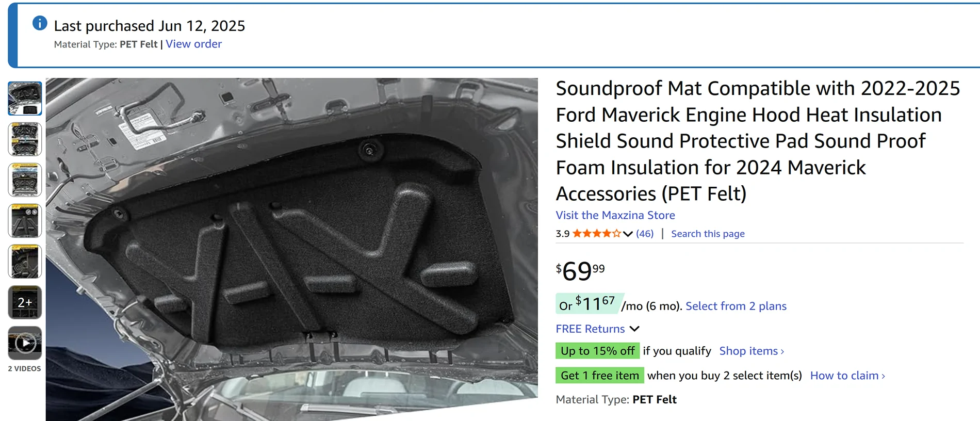Select the second product image thumbnail
The image size is (980, 421).
point(25,139)
